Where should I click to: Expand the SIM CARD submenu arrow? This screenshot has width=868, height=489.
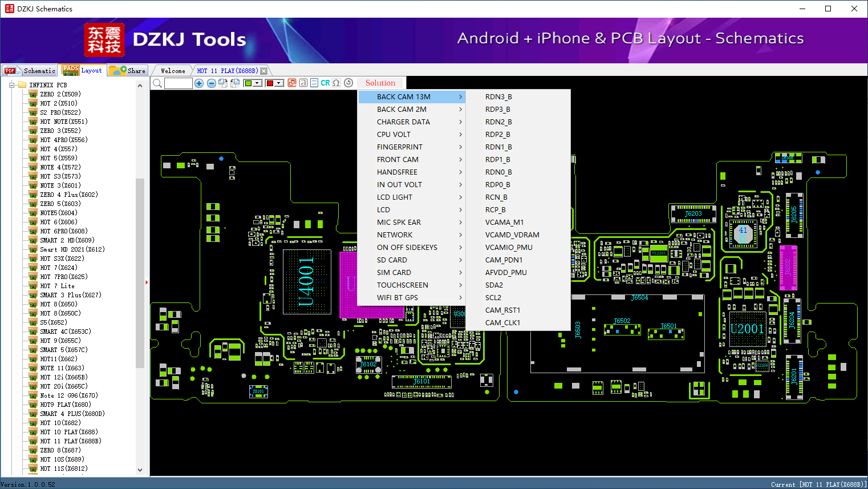460,273
